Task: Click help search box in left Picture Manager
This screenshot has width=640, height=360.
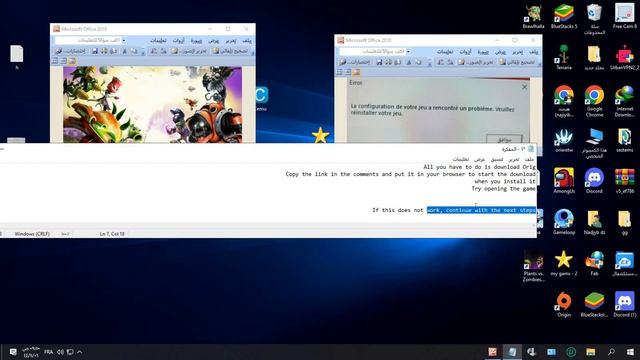Action: (88, 40)
